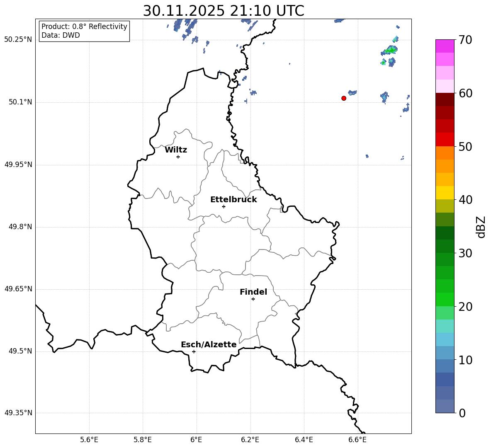Image resolution: width=491 pixels, height=448 pixels.
Task: Select the Ettelbruck city label
Action: (233, 200)
